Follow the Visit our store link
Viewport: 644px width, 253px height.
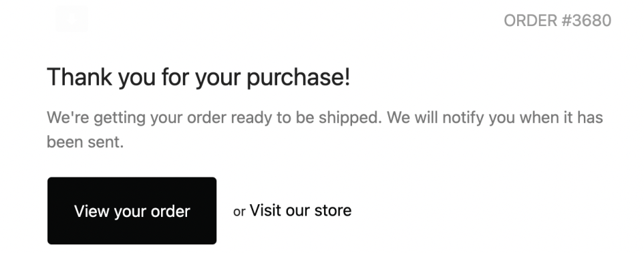pos(300,210)
